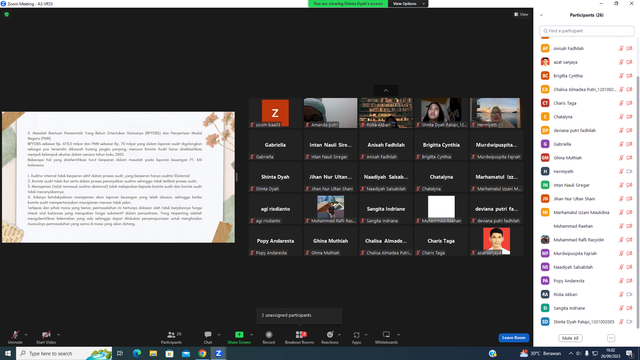Open more options ellipsis beside Mute All
The height and width of the screenshot is (360, 640).
pyautogui.click(x=611, y=338)
